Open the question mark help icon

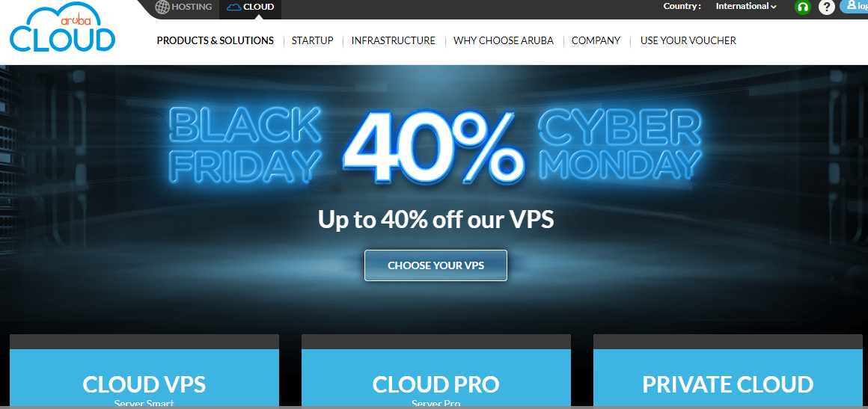point(827,7)
